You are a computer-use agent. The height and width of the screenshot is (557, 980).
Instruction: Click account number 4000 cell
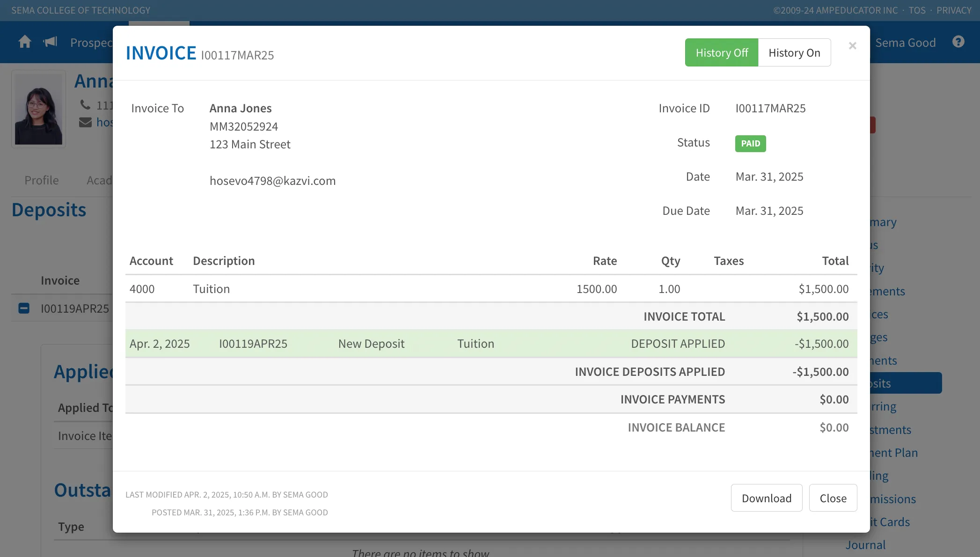point(142,289)
